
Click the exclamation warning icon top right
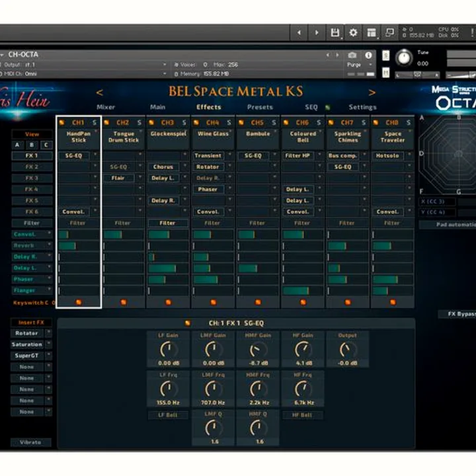click(472, 32)
